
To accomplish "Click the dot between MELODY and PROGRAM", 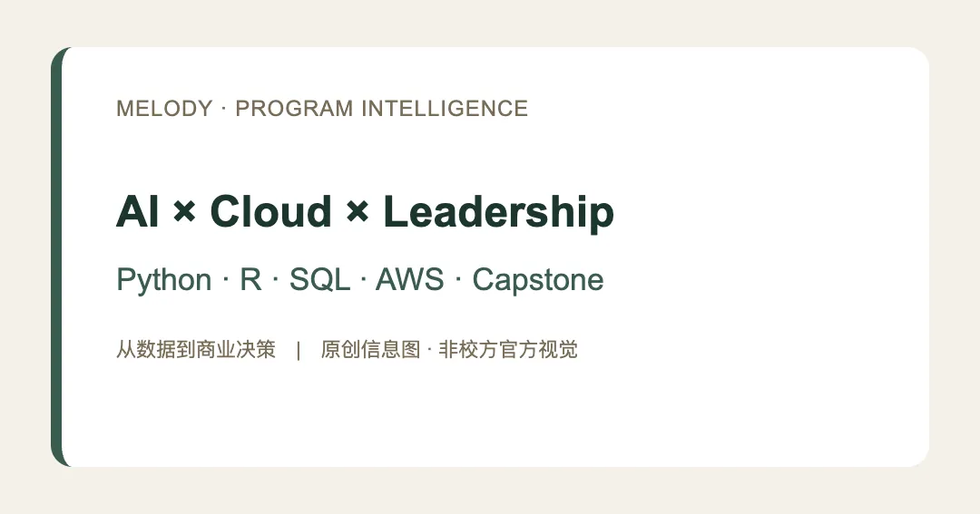I will point(224,109).
